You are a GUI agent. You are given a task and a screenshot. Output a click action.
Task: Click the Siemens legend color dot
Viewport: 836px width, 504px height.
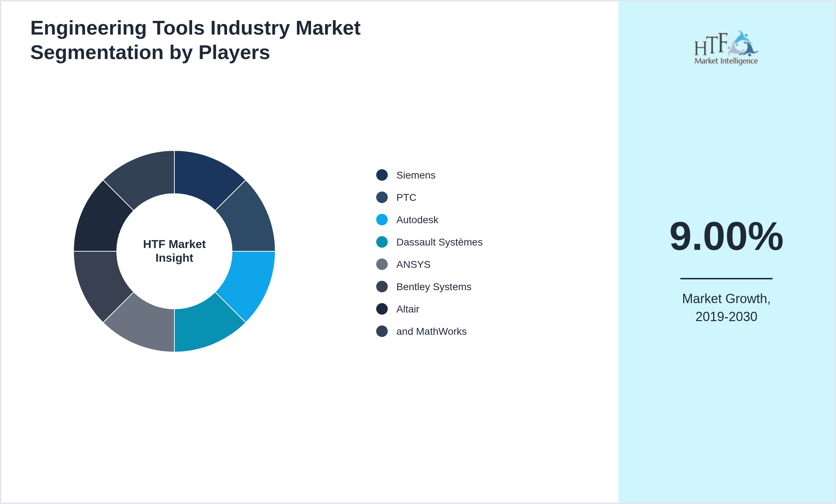pyautogui.click(x=382, y=175)
